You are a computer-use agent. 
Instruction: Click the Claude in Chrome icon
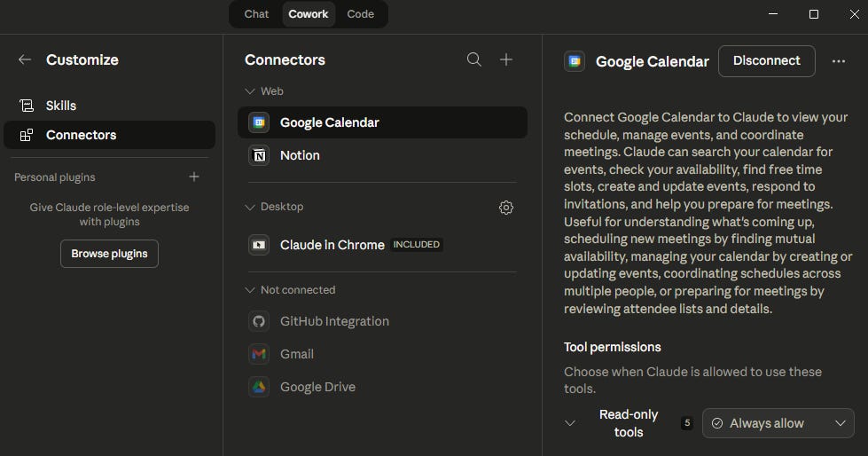pos(259,245)
